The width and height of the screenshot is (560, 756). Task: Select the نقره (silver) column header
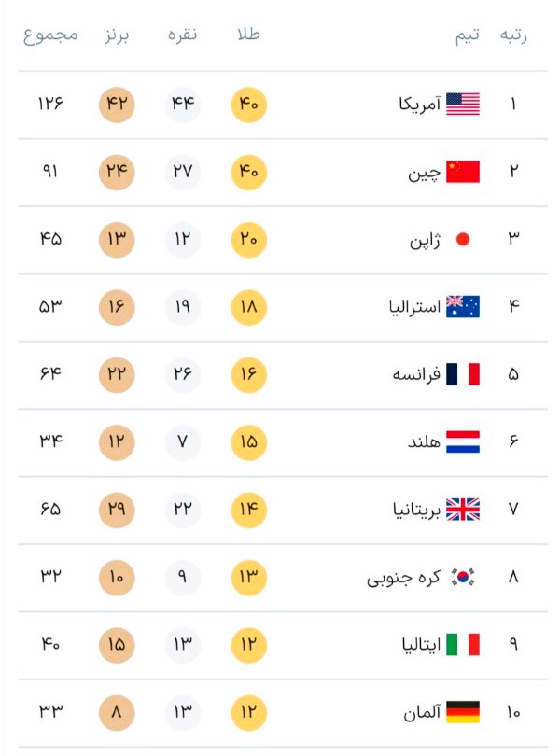tap(182, 35)
